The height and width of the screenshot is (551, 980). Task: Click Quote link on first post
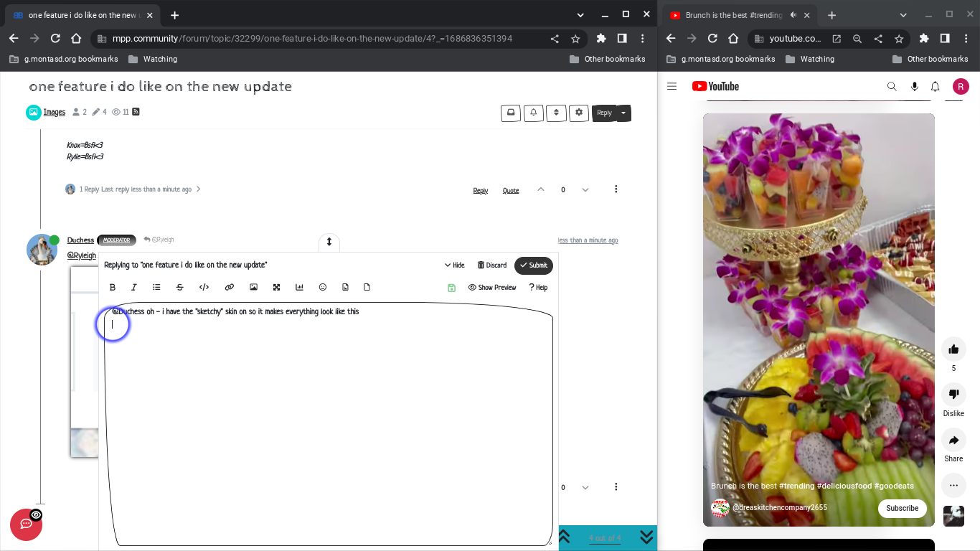tap(511, 190)
